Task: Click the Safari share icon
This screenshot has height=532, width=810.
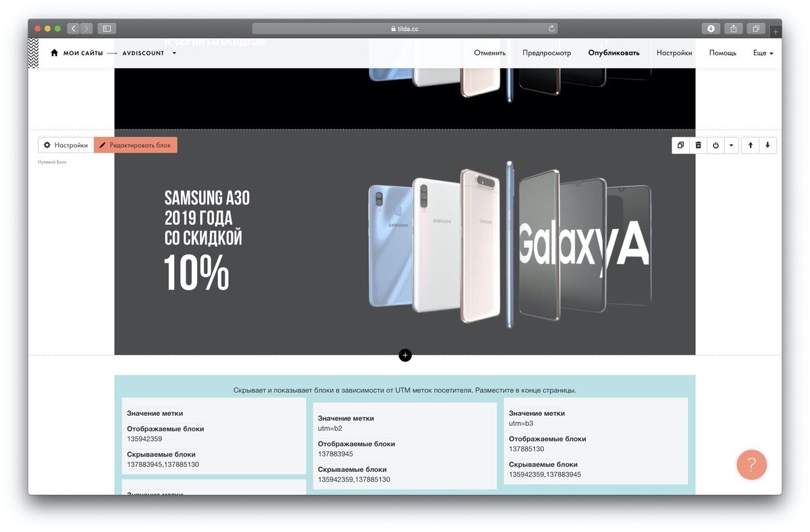Action: click(x=734, y=28)
